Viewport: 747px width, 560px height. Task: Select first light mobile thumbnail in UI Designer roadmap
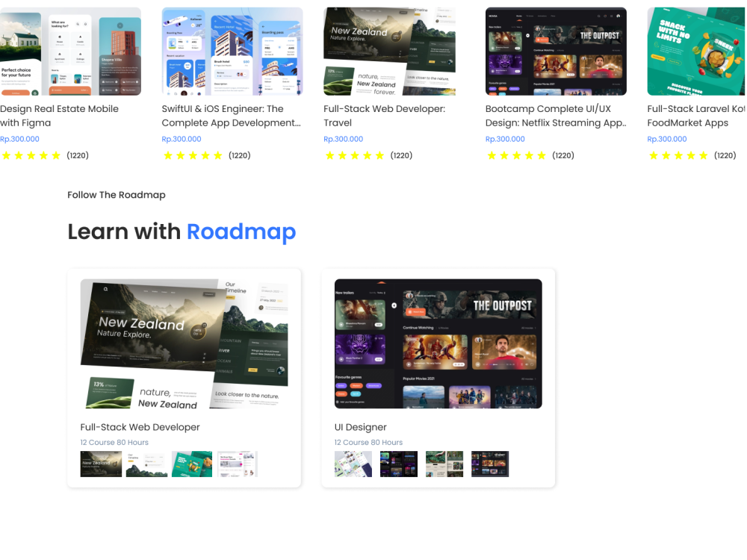pos(353,464)
